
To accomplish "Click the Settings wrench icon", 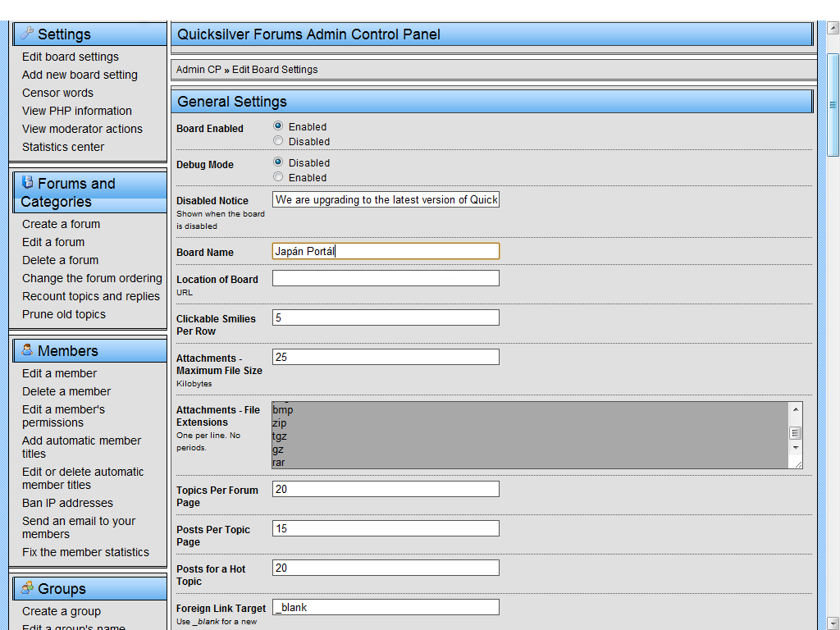I will point(27,33).
